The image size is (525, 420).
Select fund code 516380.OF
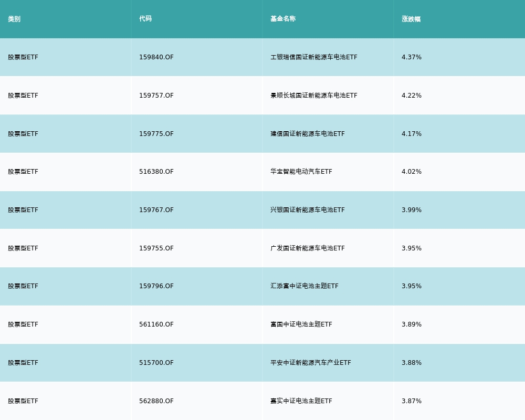156,172
